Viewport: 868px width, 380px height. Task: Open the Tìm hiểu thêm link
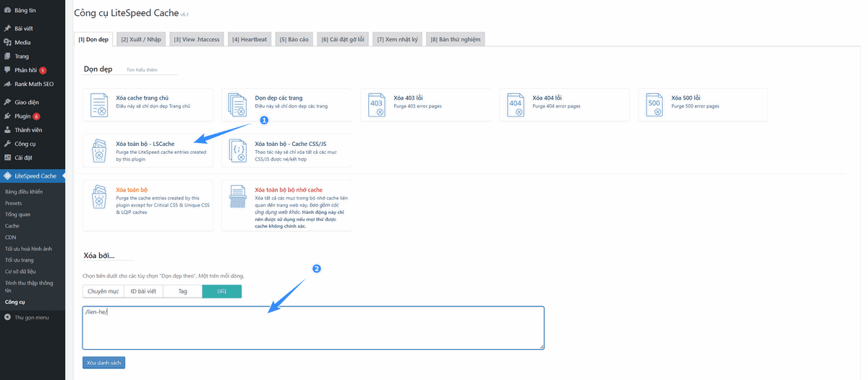coord(141,70)
